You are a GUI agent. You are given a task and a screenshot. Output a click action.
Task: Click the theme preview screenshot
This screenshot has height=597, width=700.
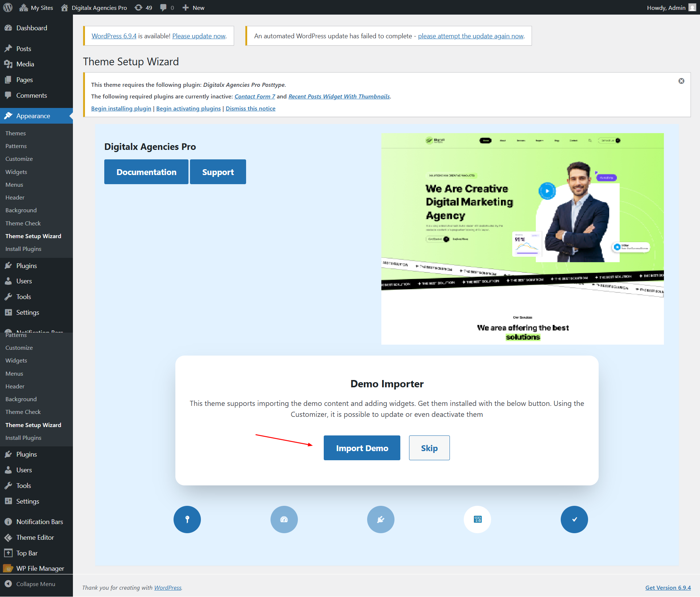tap(522, 239)
